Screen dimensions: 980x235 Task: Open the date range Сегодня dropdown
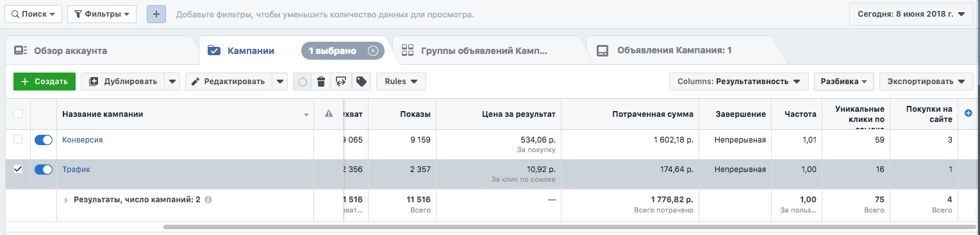point(911,13)
